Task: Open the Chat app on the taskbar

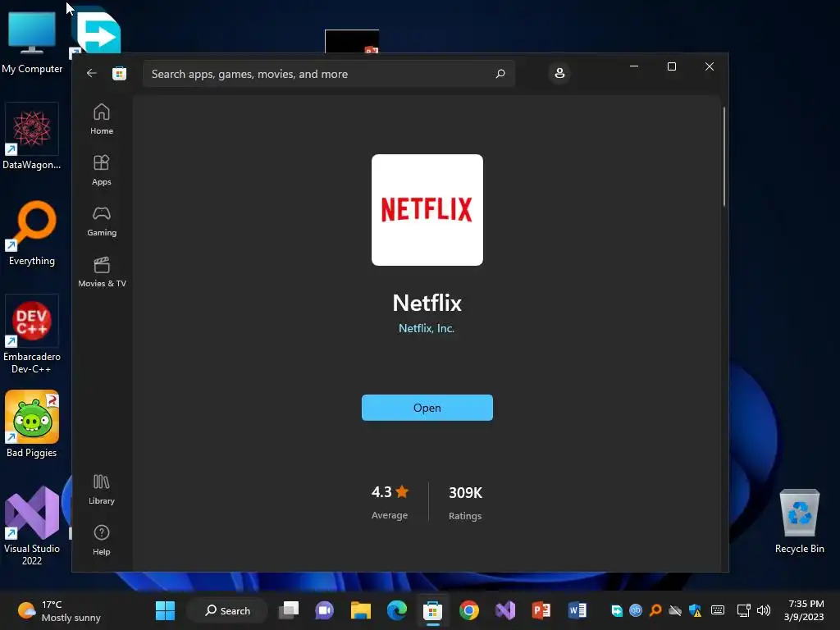Action: [325, 610]
